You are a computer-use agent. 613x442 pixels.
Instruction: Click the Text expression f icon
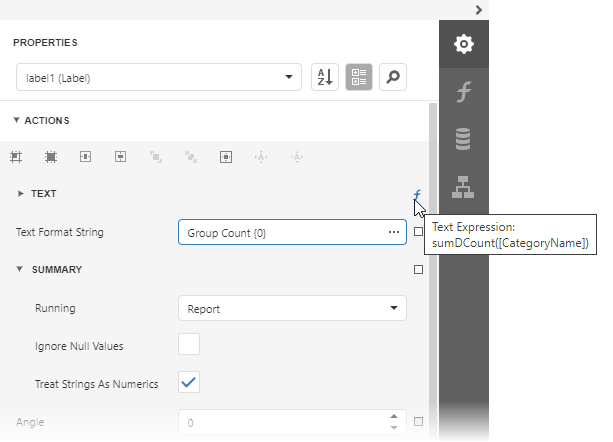click(x=417, y=194)
